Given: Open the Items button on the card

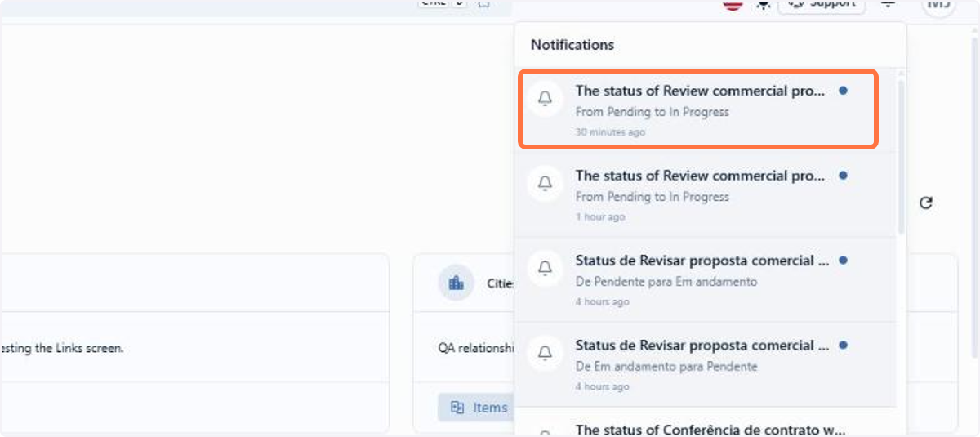Looking at the screenshot, I should pos(479,407).
